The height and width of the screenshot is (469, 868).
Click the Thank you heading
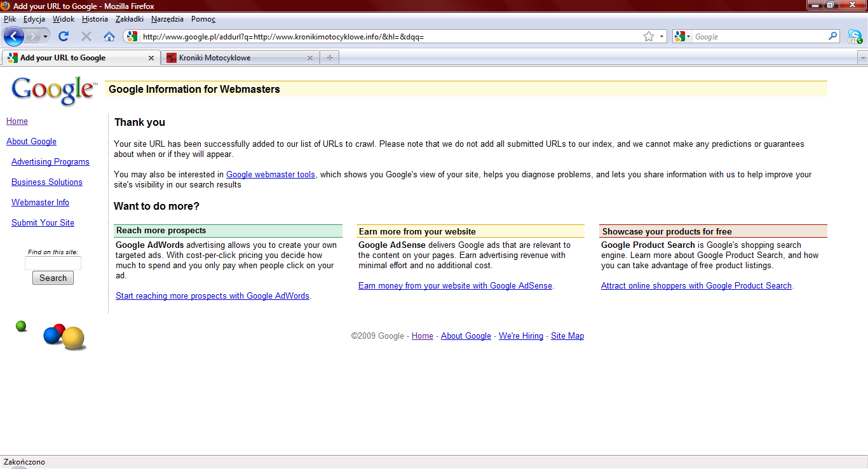[x=140, y=123]
